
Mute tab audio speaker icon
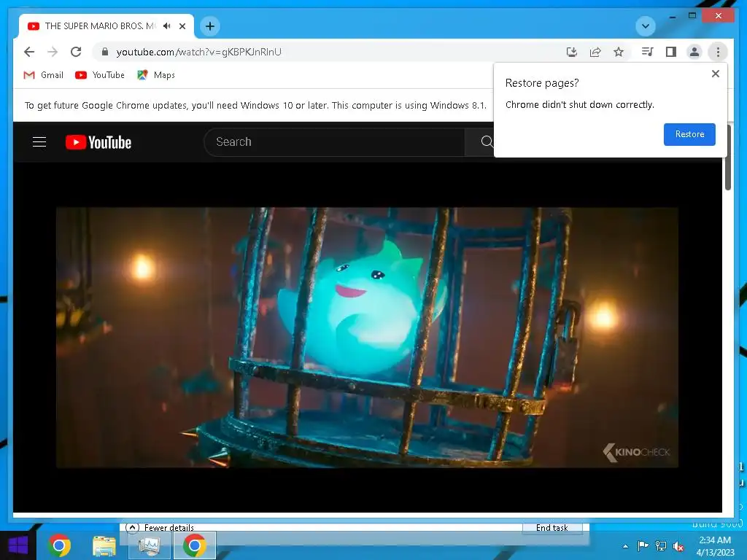166,26
